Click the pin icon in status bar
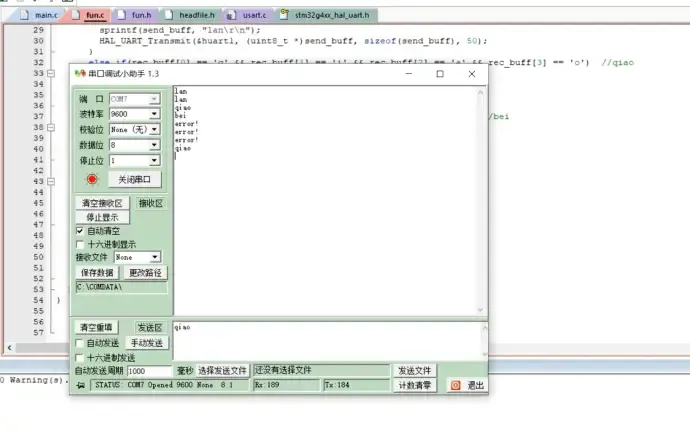This screenshot has width=690, height=434. tap(80, 385)
